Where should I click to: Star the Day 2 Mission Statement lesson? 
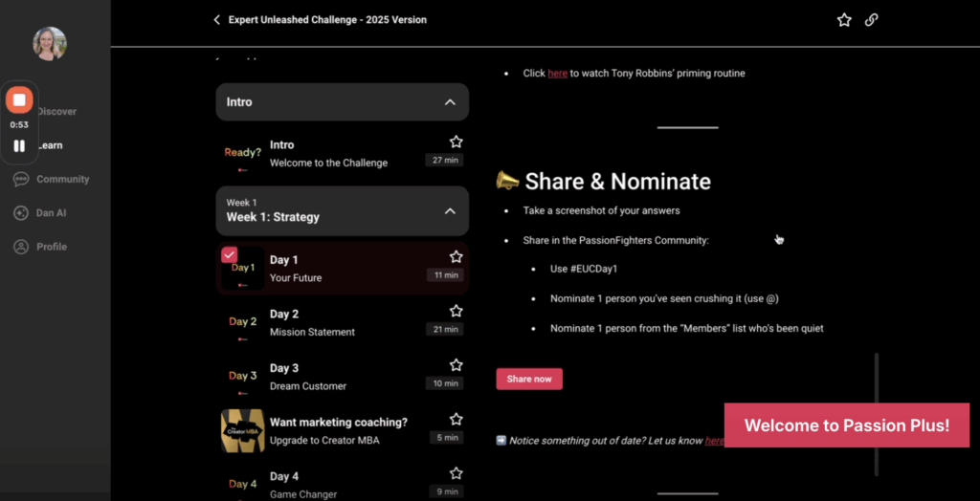(456, 312)
